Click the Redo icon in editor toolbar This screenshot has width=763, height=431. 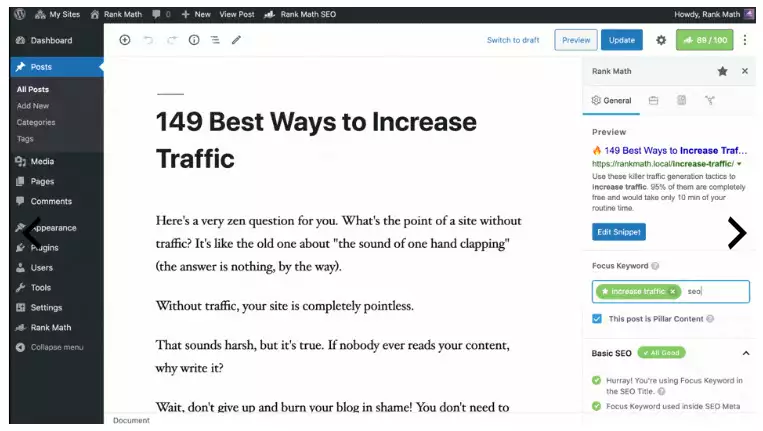tap(171, 40)
